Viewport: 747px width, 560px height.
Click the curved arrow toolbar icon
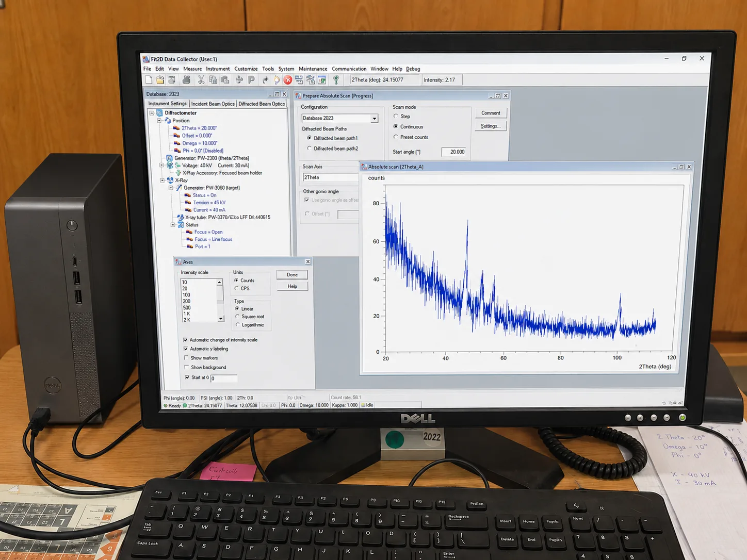(x=265, y=80)
